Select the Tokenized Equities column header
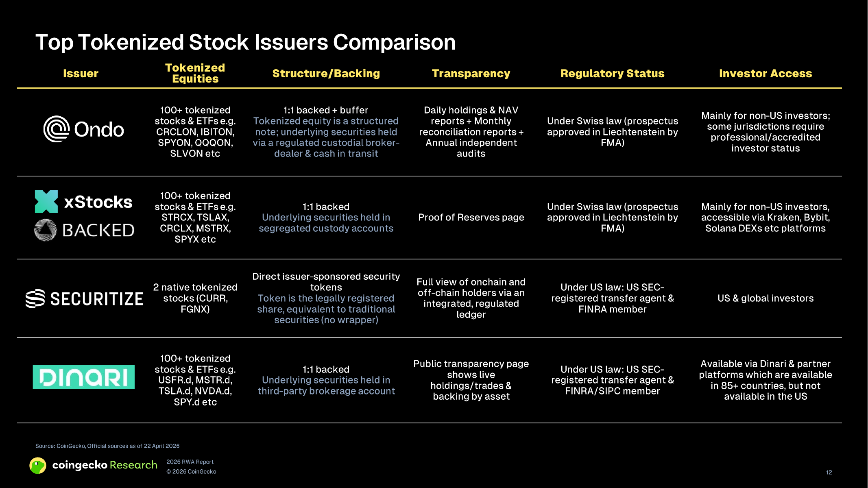The width and height of the screenshot is (868, 488). coord(195,73)
